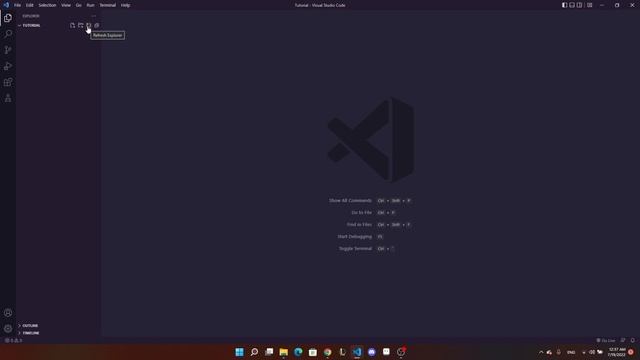Open Windows taskbar search
Image resolution: width=640 pixels, height=360 pixels.
[254, 352]
